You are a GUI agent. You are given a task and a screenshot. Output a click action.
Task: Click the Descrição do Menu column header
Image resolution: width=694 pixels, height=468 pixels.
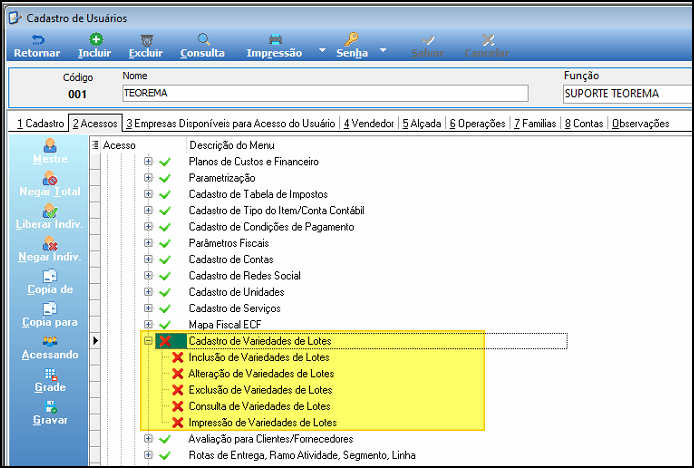[x=231, y=145]
